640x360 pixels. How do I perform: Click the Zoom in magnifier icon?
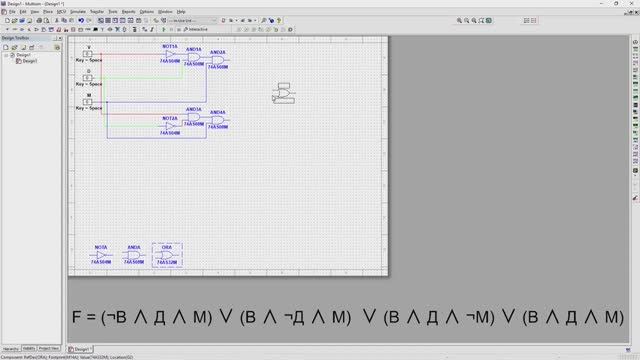tap(459, 20)
